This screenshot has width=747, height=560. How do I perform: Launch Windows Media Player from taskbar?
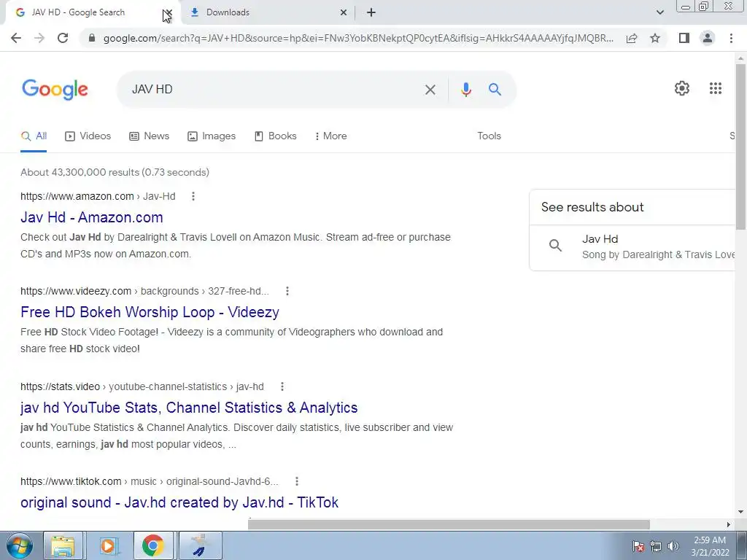click(108, 545)
